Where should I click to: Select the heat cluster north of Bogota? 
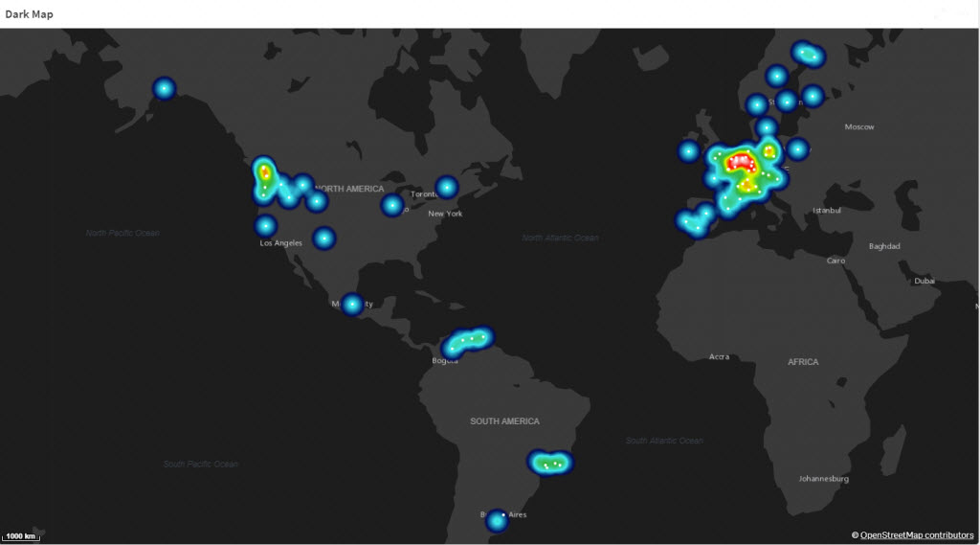467,342
